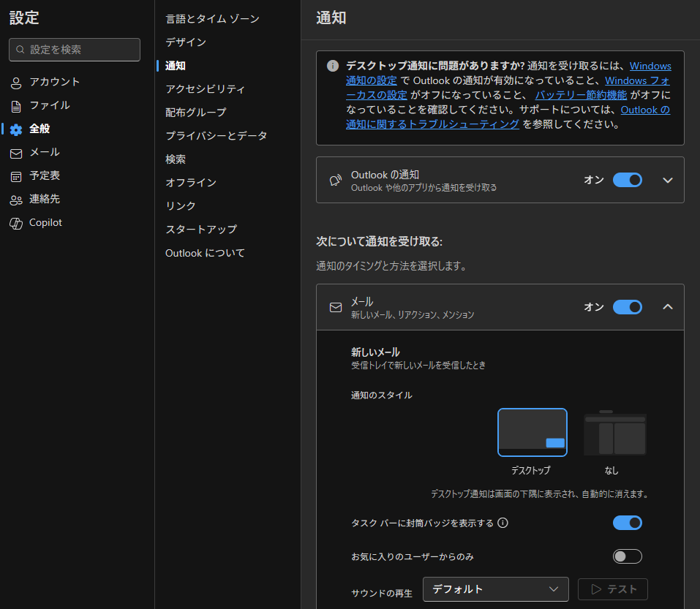Open Outlook について page
Screen dimensions: 700x609
click(205, 253)
